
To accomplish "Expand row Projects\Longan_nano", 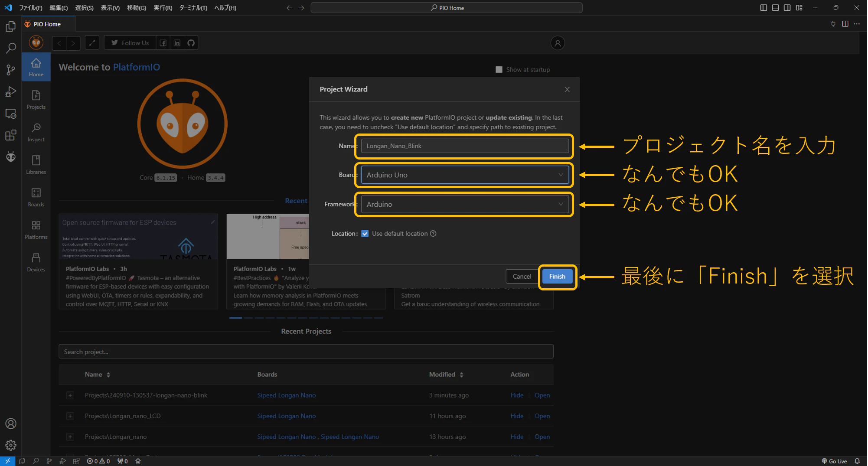I will tap(70, 437).
